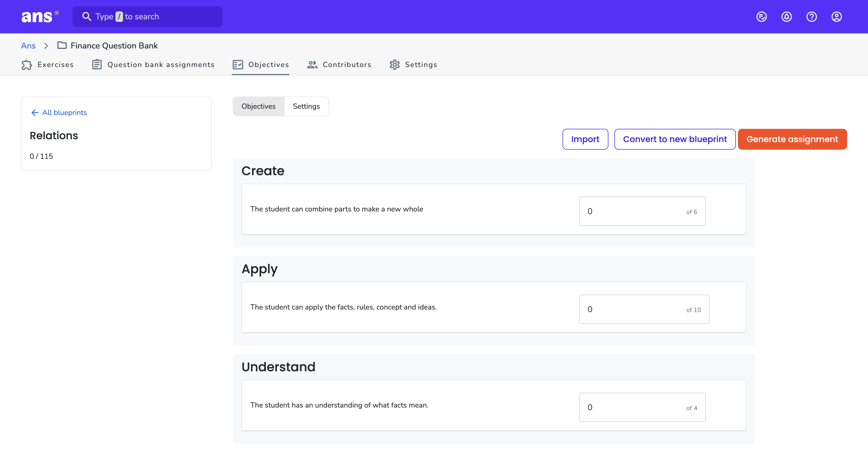Click the Objectives checklist icon
Image resolution: width=868 pixels, height=449 pixels.
(x=238, y=65)
